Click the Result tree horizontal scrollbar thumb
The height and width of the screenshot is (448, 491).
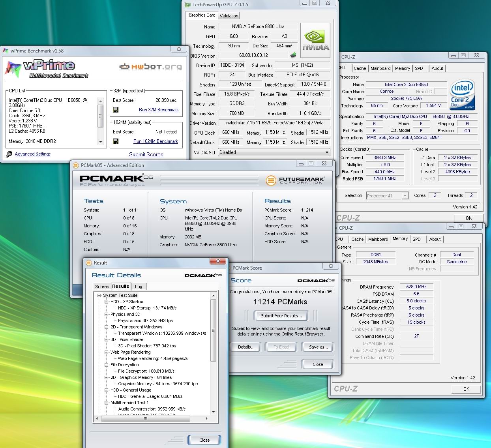(145, 418)
